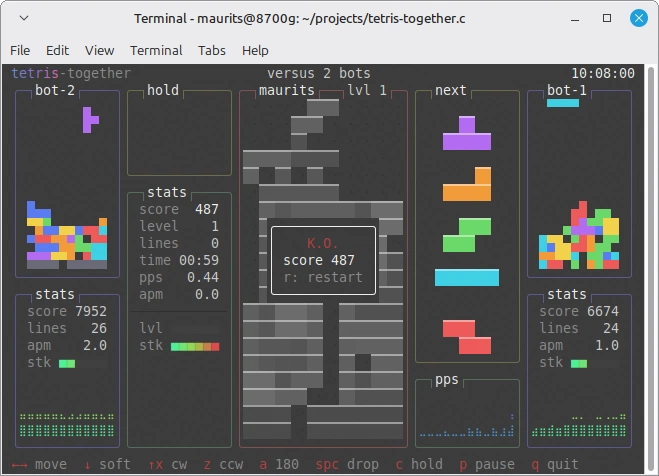Click the bot-2 green stk bar
Screen dimensions: 659x476
click(67, 364)
